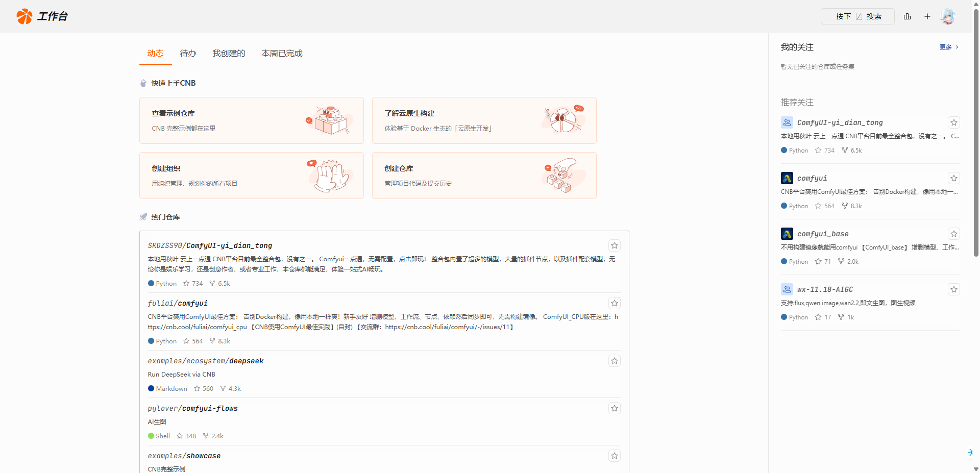
Task: Star pylover/comfyui-flows repository
Action: pyautogui.click(x=615, y=408)
